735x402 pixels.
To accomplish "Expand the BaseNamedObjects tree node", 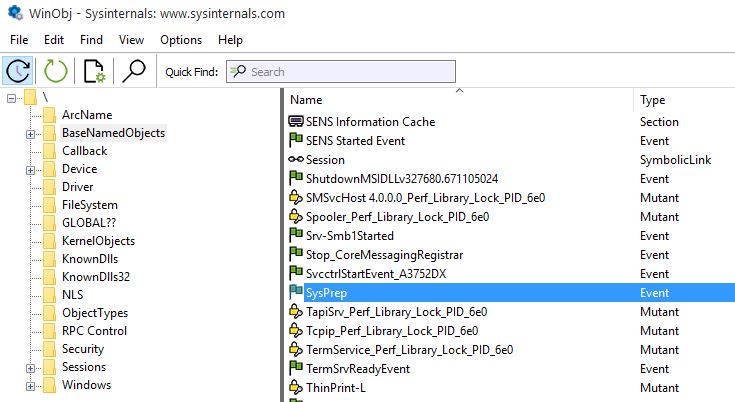I will (30, 134).
